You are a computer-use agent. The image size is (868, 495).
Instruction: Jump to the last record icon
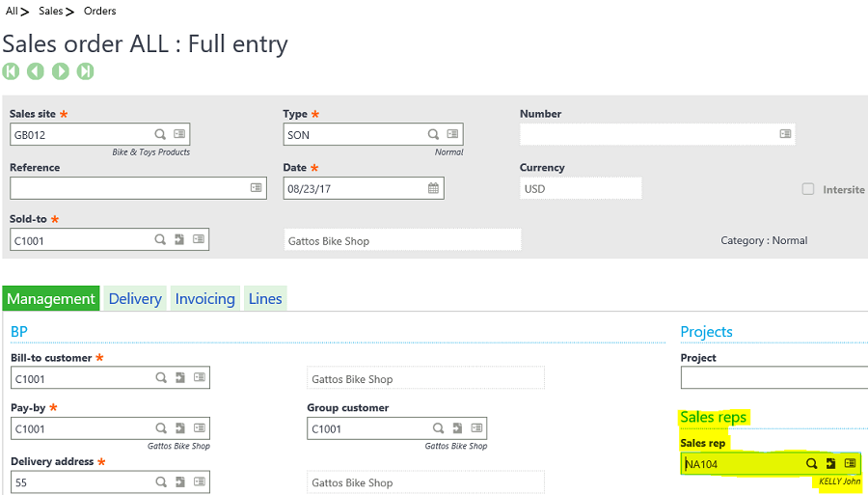(86, 71)
